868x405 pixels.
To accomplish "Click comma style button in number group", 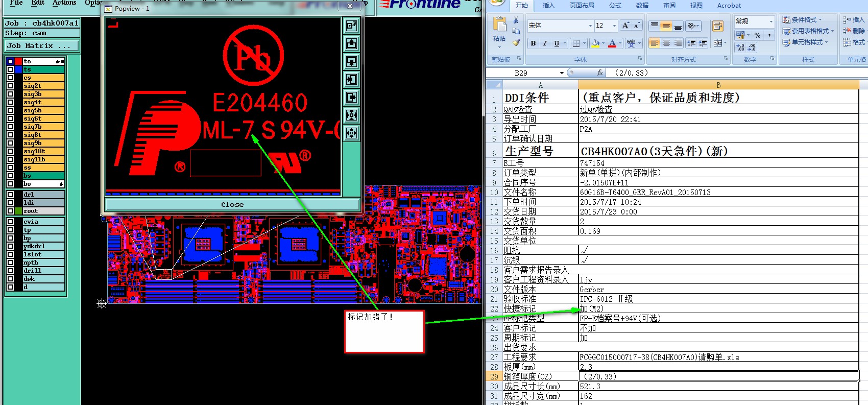I will [x=769, y=35].
